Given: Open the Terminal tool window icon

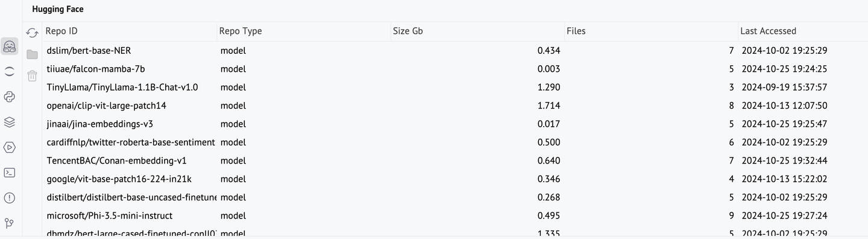Looking at the screenshot, I should tap(10, 173).
